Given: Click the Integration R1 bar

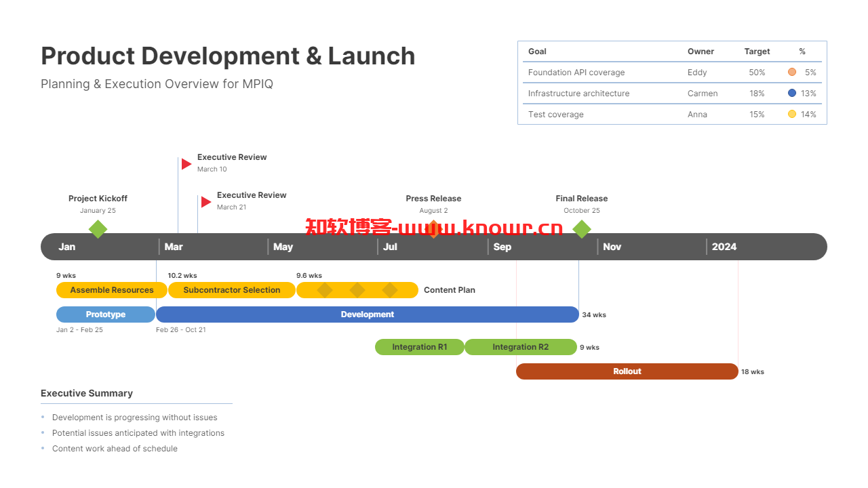Looking at the screenshot, I should click(420, 347).
